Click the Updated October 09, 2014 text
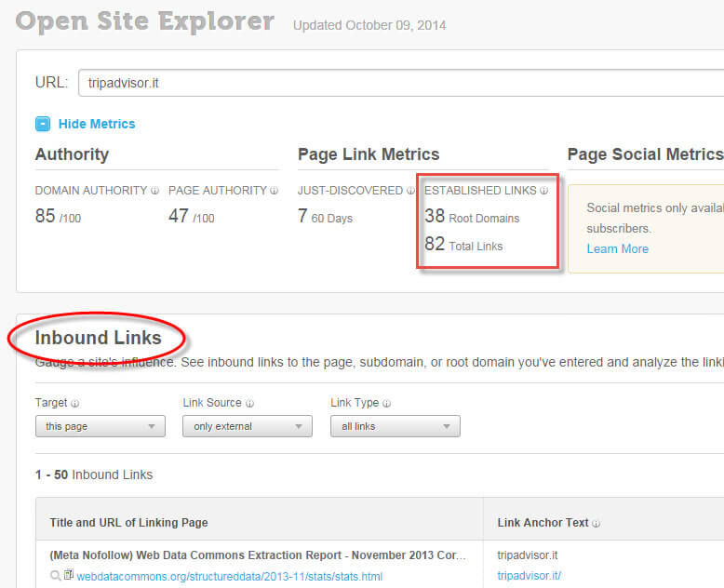 pyautogui.click(x=369, y=25)
